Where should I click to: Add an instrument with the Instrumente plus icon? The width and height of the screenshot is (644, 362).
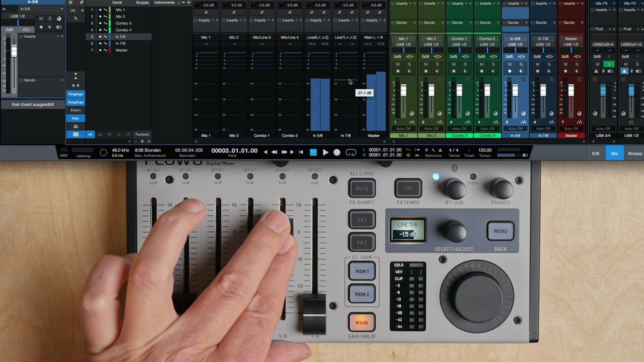pyautogui.click(x=189, y=2)
